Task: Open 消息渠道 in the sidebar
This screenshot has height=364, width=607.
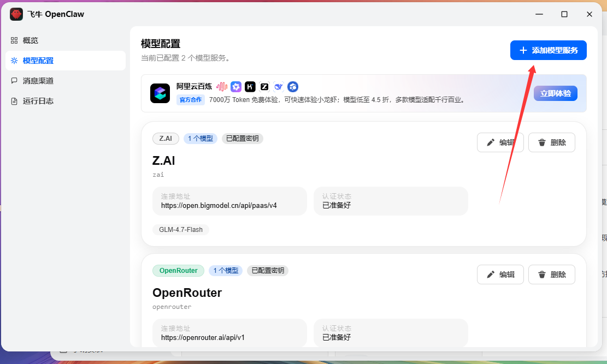Action: [x=66, y=81]
